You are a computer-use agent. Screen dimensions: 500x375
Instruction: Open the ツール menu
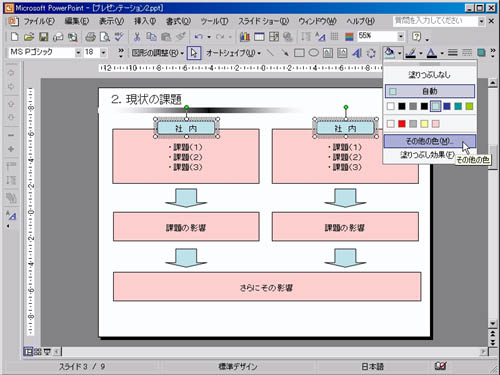click(214, 21)
